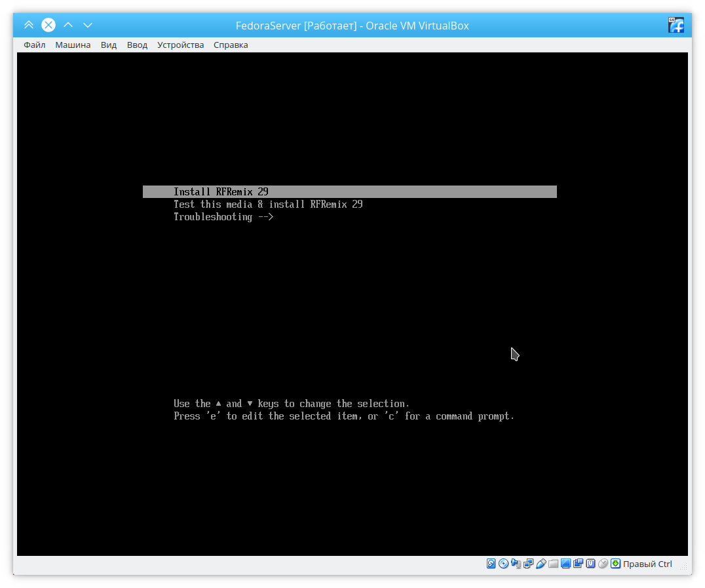Open the Вид menu

tap(109, 45)
